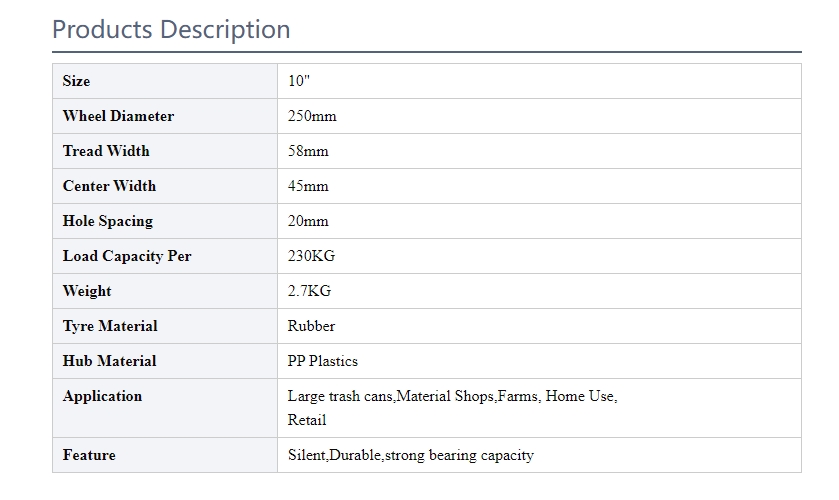Click the 58mm tread width value
The height and width of the screenshot is (500, 839).
pyautogui.click(x=308, y=151)
